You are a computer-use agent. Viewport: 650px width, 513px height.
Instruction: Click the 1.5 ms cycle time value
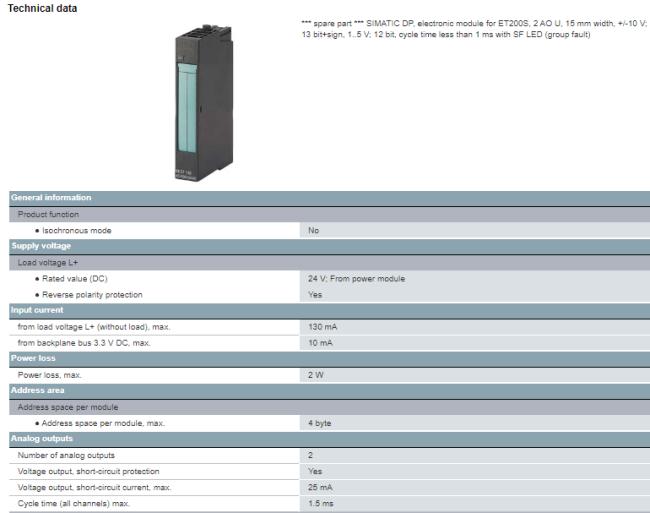tap(319, 503)
